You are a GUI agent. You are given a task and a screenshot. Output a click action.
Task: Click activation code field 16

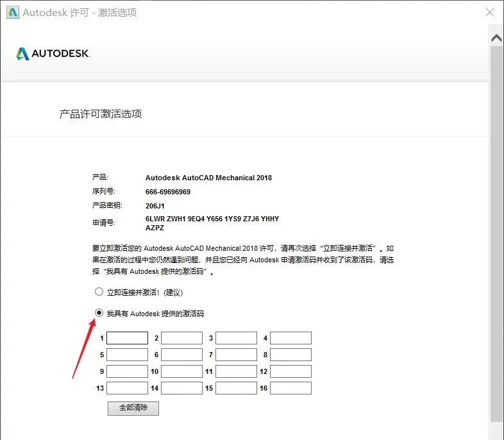[290, 388]
